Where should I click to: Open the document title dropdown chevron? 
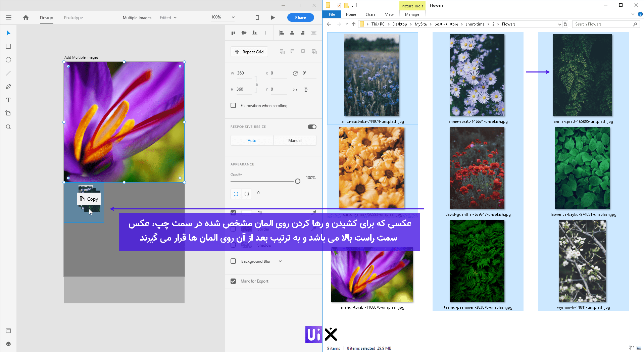point(175,18)
